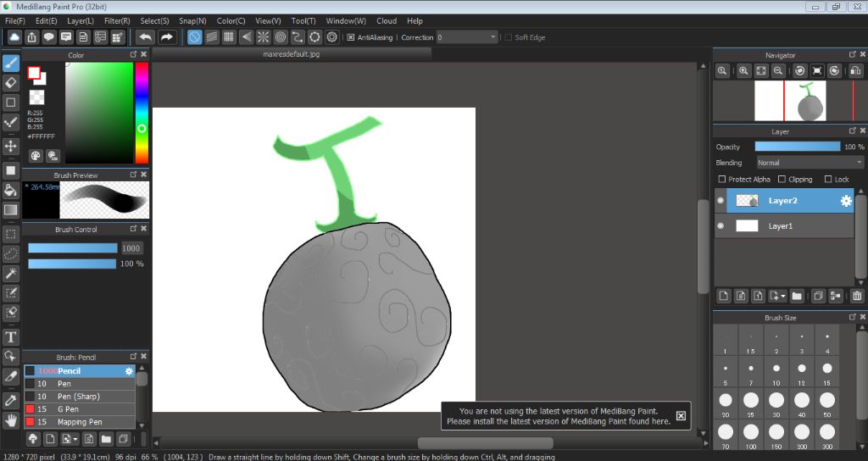This screenshot has width=868, height=461.
Task: Click the Redo arrow in toolbar
Action: point(167,37)
